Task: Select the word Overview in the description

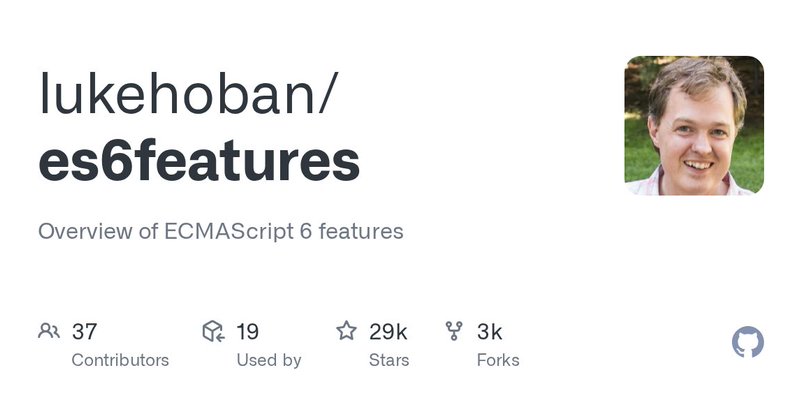Action: [85, 231]
